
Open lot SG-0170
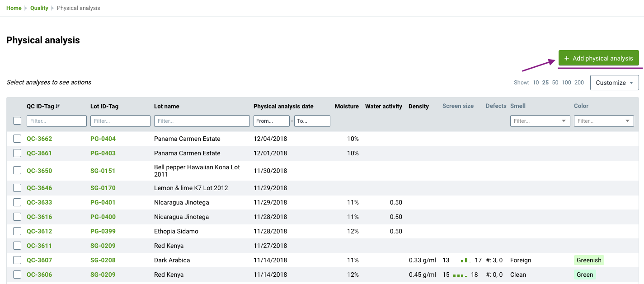click(103, 188)
